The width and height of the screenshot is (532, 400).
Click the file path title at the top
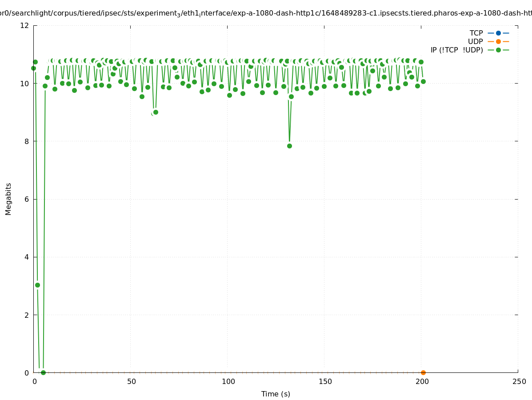tap(266, 13)
